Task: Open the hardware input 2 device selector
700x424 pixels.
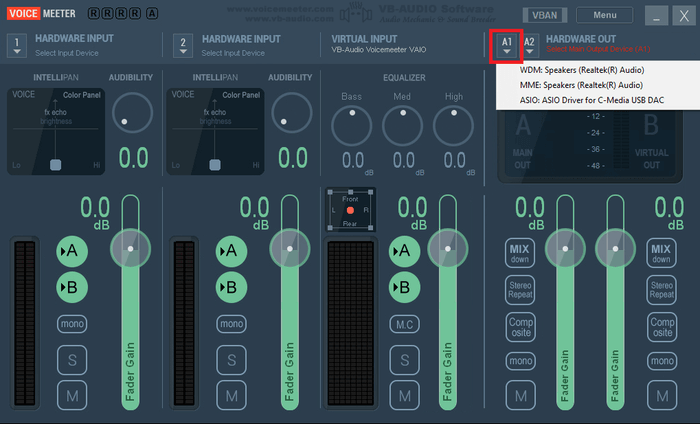Action: 183,46
